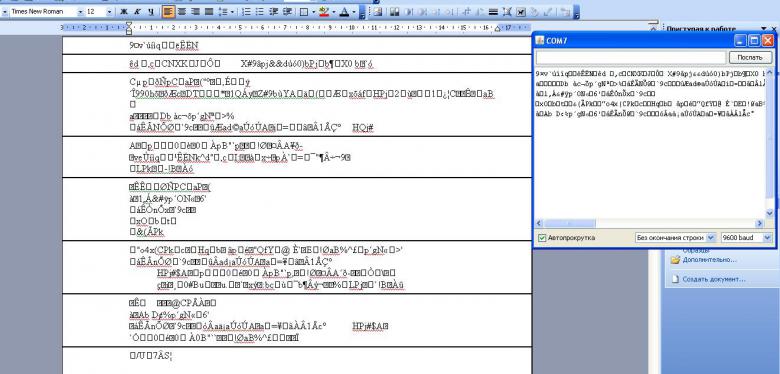The image size is (780, 374).
Task: Toggle italic formatting (К button)
Action: [x=138, y=11]
